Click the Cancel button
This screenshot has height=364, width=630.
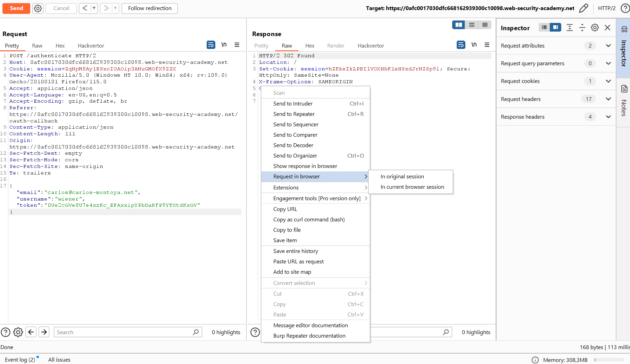[61, 8]
